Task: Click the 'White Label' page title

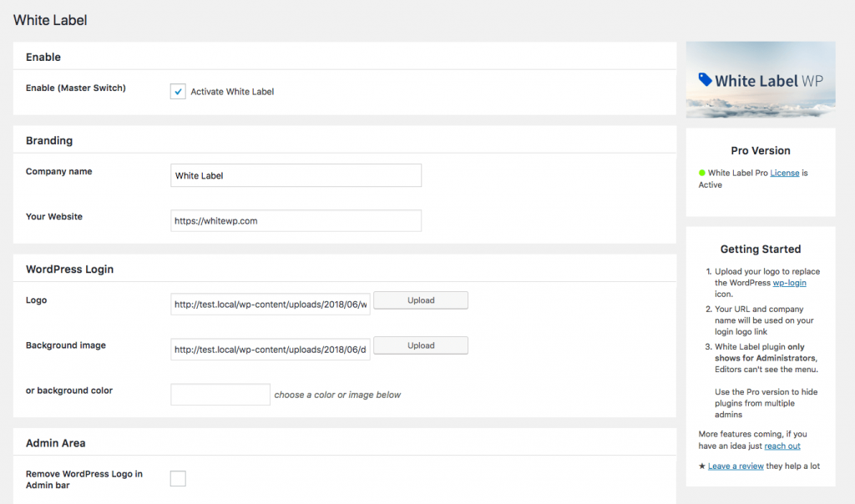Action: pyautogui.click(x=50, y=20)
